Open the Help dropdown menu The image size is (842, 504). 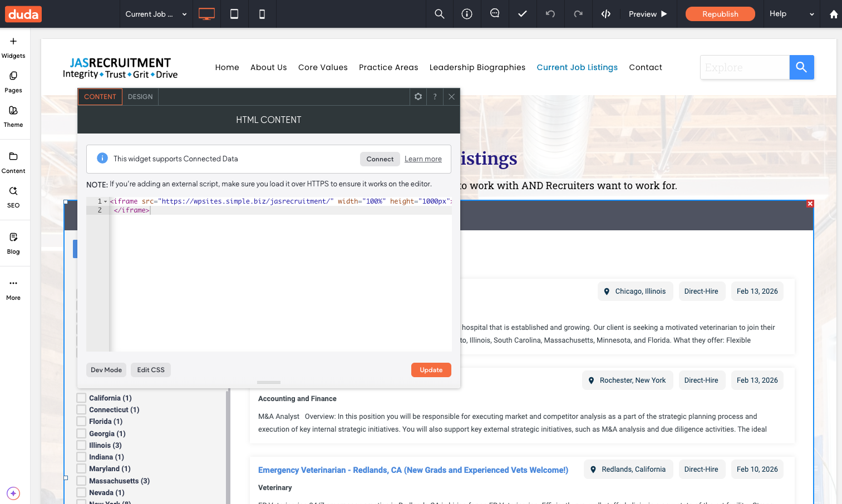click(x=791, y=14)
